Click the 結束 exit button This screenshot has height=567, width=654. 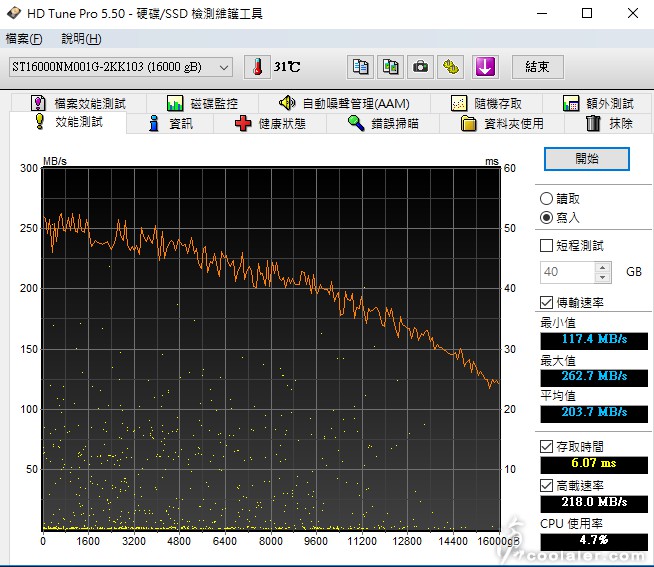tap(538, 67)
